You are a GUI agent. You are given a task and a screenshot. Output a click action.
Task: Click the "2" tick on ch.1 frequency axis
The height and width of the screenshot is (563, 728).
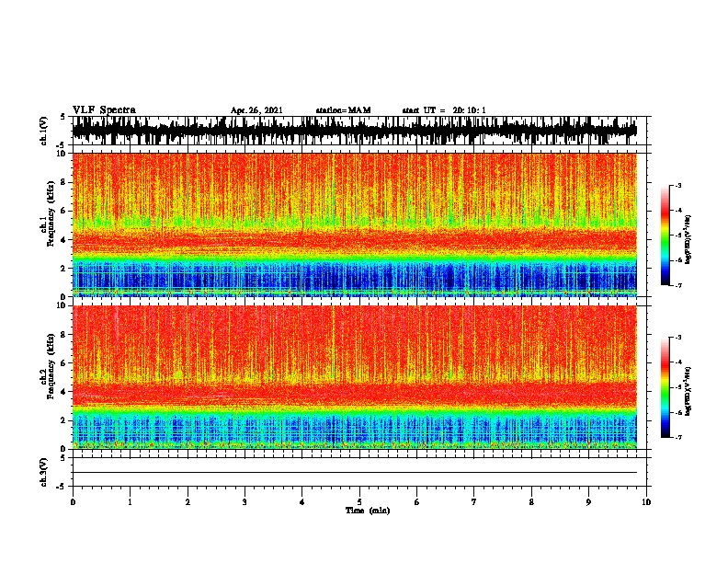[x=64, y=269]
